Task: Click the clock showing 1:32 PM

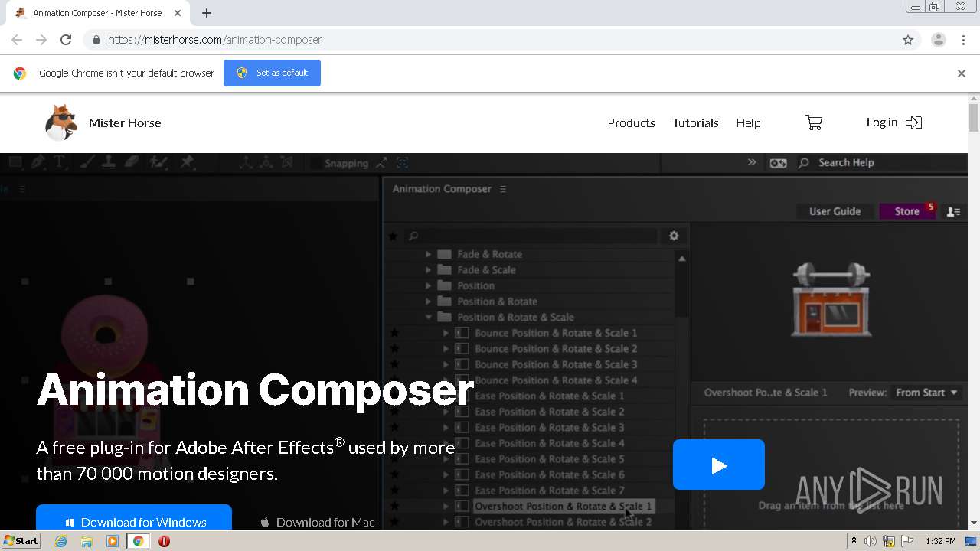Action: [x=940, y=541]
